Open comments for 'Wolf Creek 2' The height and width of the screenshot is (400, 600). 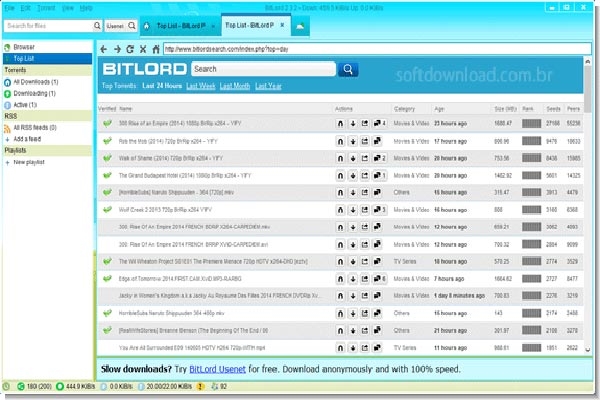pyautogui.click(x=380, y=210)
